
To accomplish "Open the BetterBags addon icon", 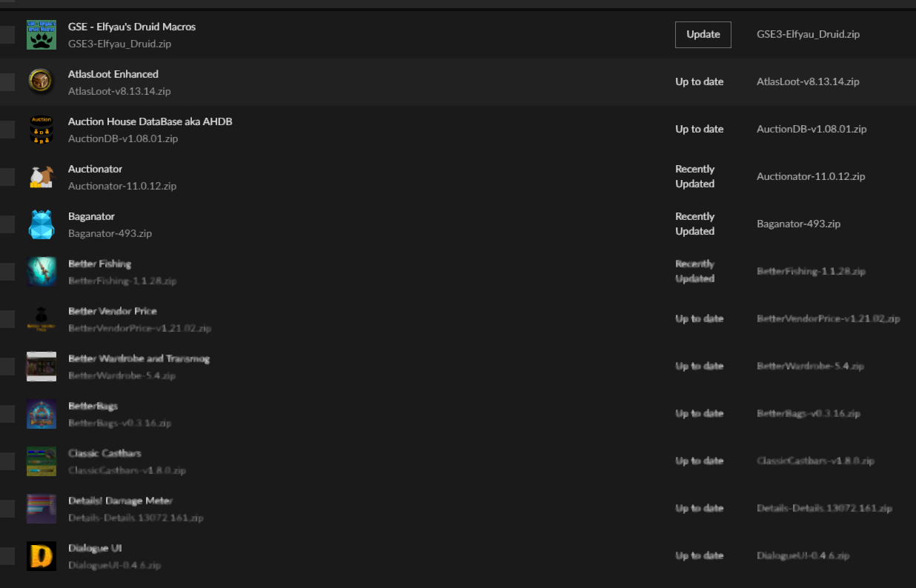I will coord(42,414).
